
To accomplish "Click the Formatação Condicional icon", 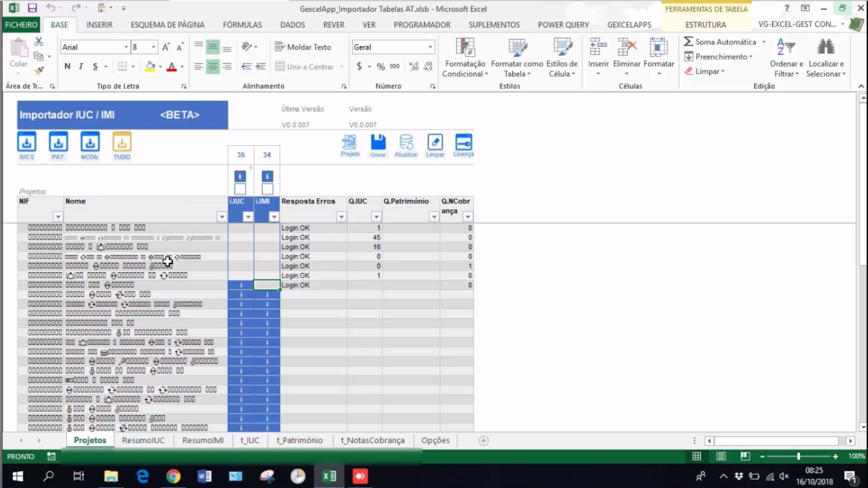I will tap(465, 57).
